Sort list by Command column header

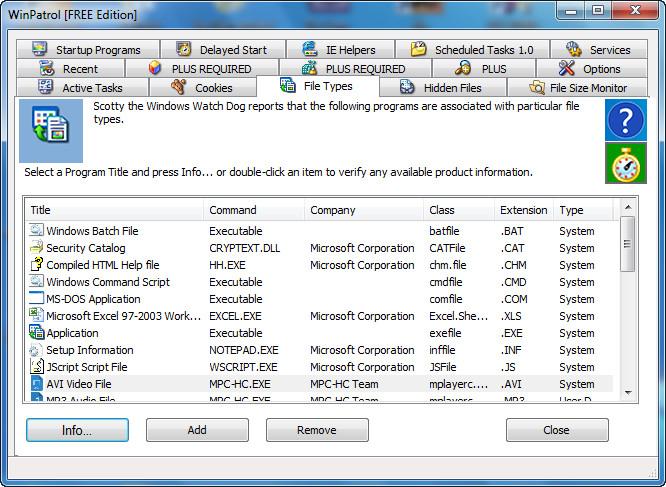click(x=254, y=210)
